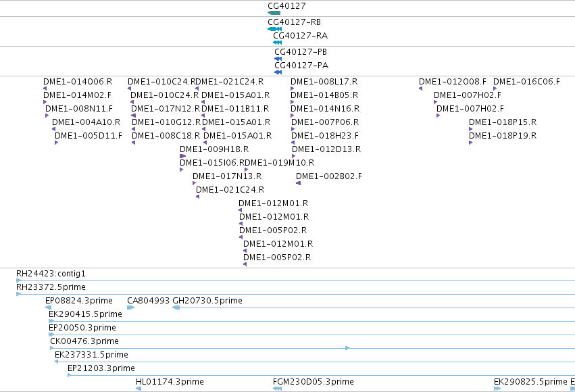575x392 pixels.
Task: Click the blue arrows under FGM230D05.3prime
Action: tap(277, 389)
